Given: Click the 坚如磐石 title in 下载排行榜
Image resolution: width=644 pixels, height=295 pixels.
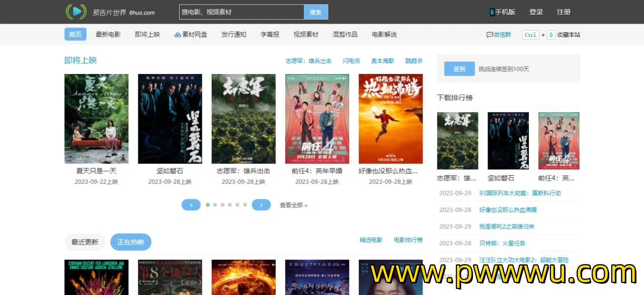Looking at the screenshot, I should point(501,178).
